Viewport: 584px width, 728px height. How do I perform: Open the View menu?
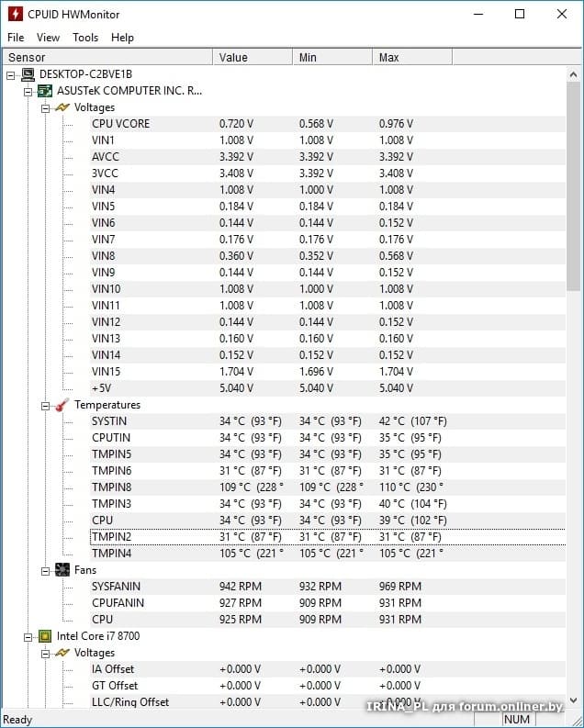(49, 38)
